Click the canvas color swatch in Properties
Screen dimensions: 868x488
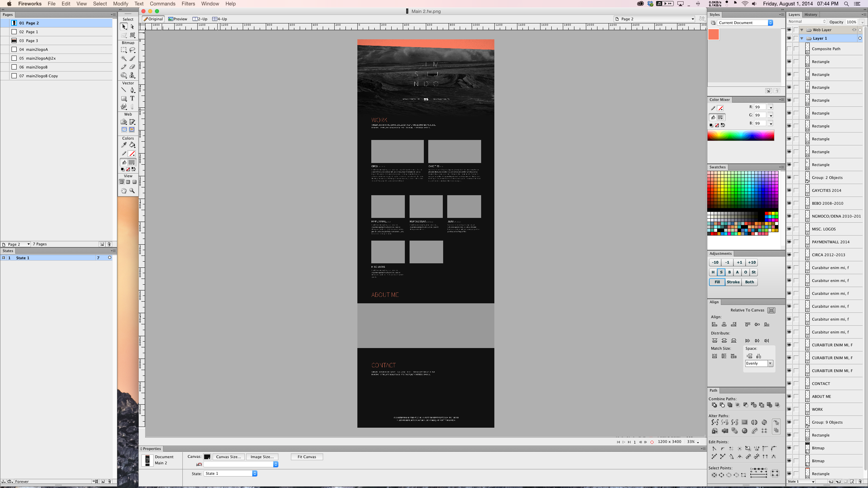tap(207, 457)
